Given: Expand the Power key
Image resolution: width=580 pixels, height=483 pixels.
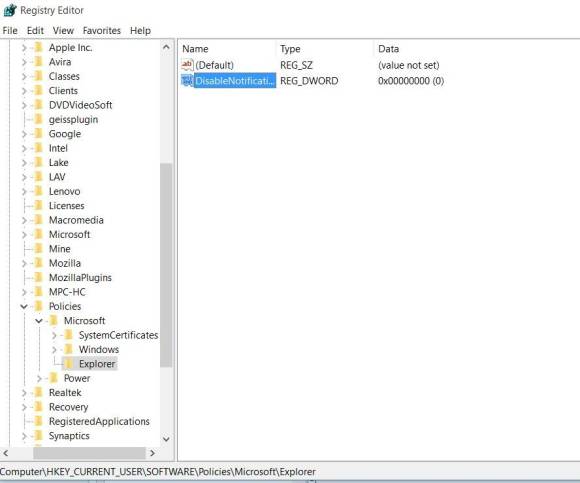Looking at the screenshot, I should 39,378.
